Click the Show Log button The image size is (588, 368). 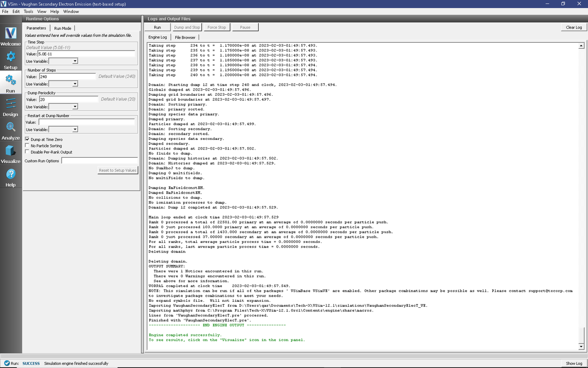574,363
